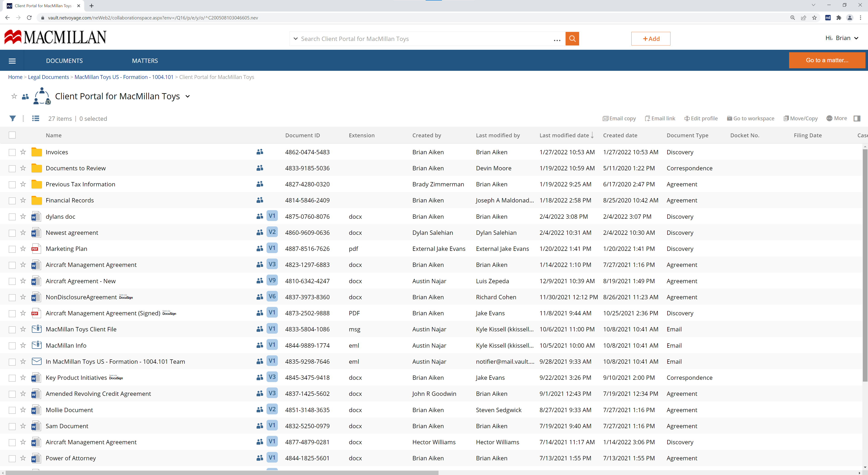The width and height of the screenshot is (868, 475).
Task: Switch to list view icon
Action: [35, 118]
